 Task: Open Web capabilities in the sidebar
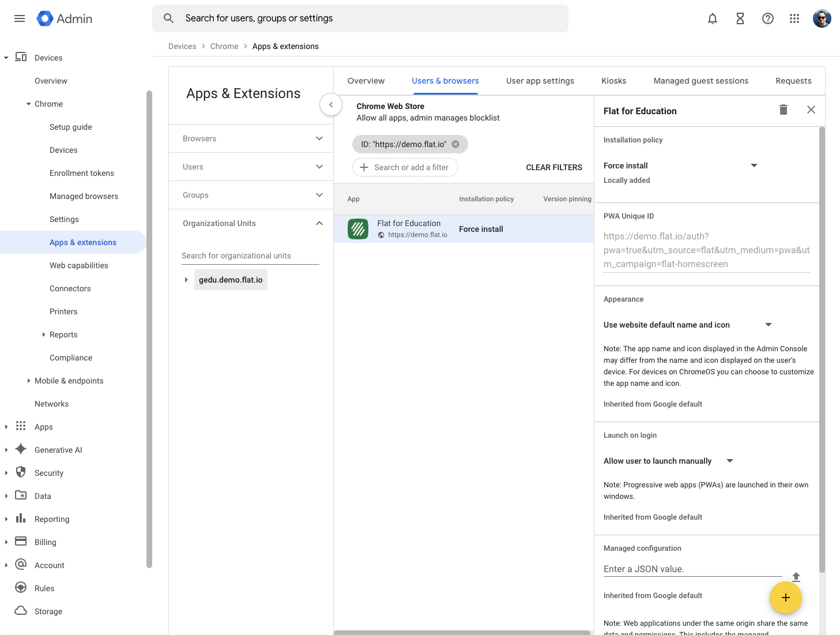79,265
